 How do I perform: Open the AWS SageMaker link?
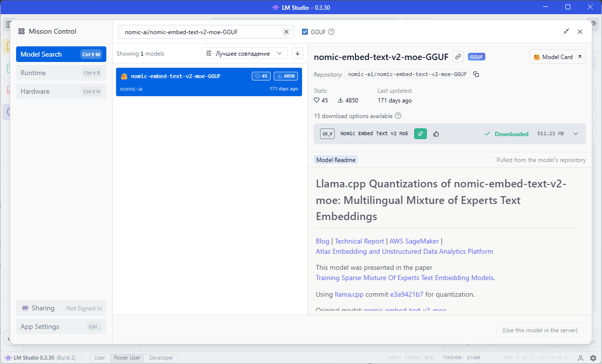pyautogui.click(x=414, y=241)
